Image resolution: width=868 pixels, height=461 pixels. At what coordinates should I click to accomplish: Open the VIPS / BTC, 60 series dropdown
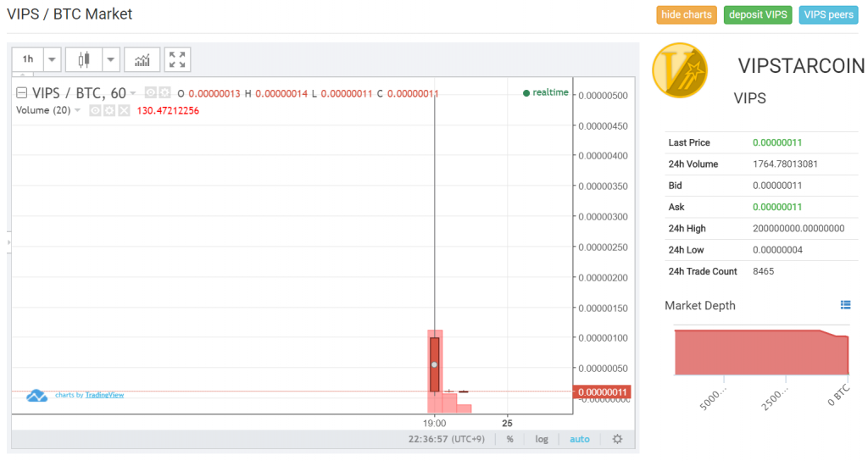(133, 93)
